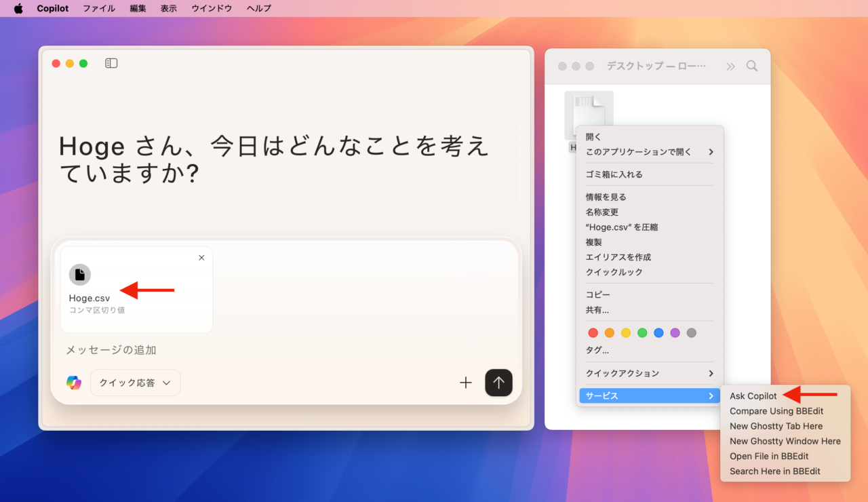
Task: Open the Finder search magnifier icon
Action: coord(752,66)
